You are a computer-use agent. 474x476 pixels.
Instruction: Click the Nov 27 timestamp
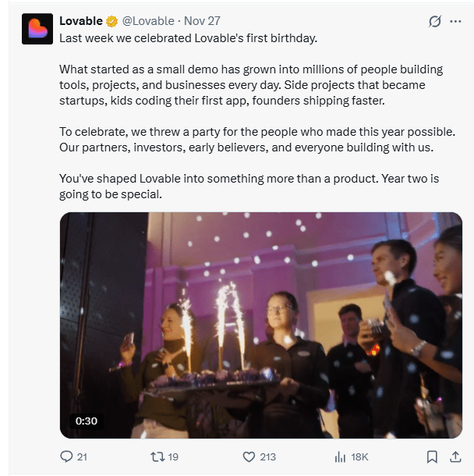click(202, 21)
